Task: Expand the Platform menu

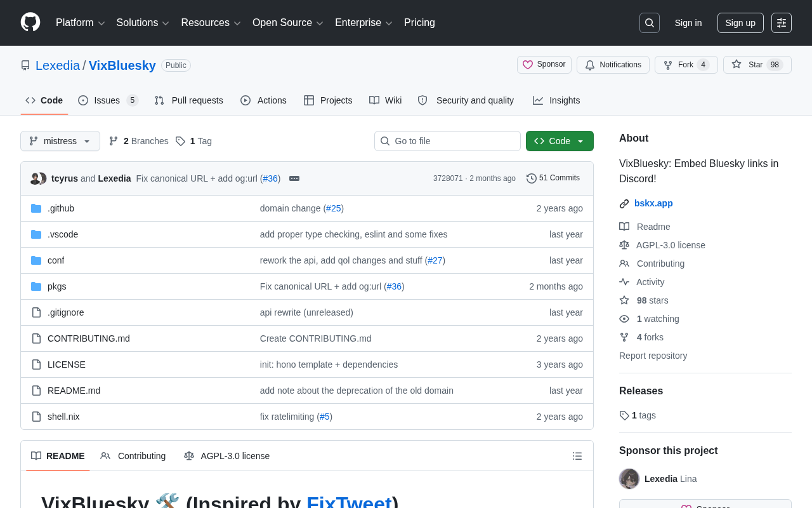Action: point(80,23)
